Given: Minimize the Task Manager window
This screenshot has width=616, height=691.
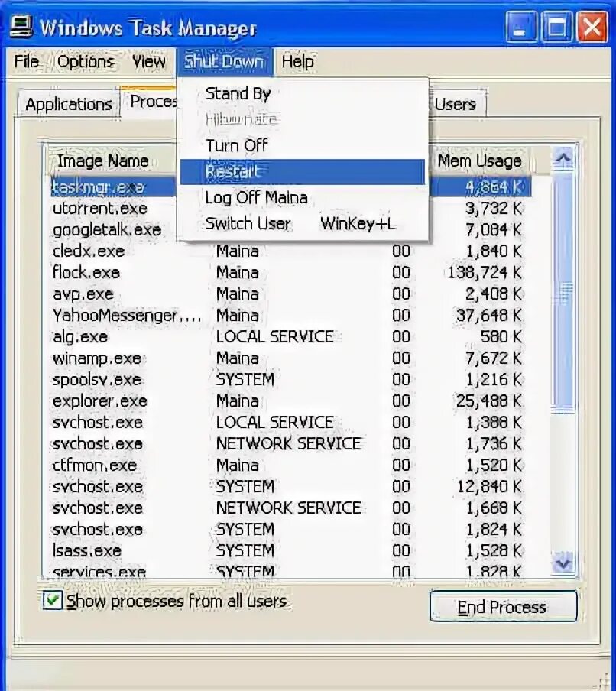Looking at the screenshot, I should point(520,28).
